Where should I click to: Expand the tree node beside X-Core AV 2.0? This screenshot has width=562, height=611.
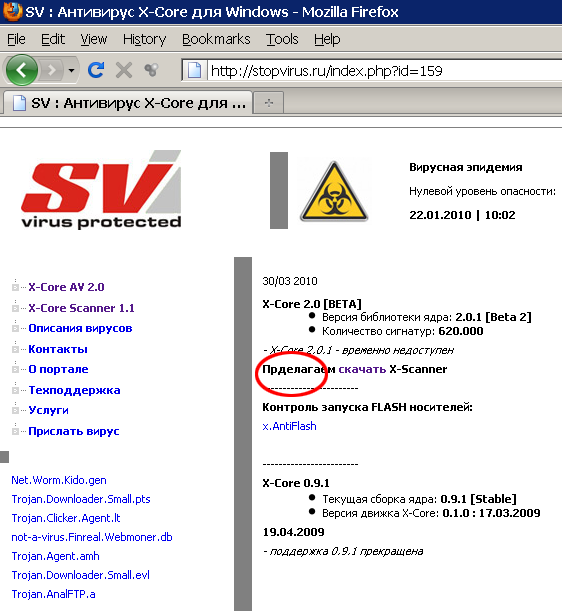[15, 288]
